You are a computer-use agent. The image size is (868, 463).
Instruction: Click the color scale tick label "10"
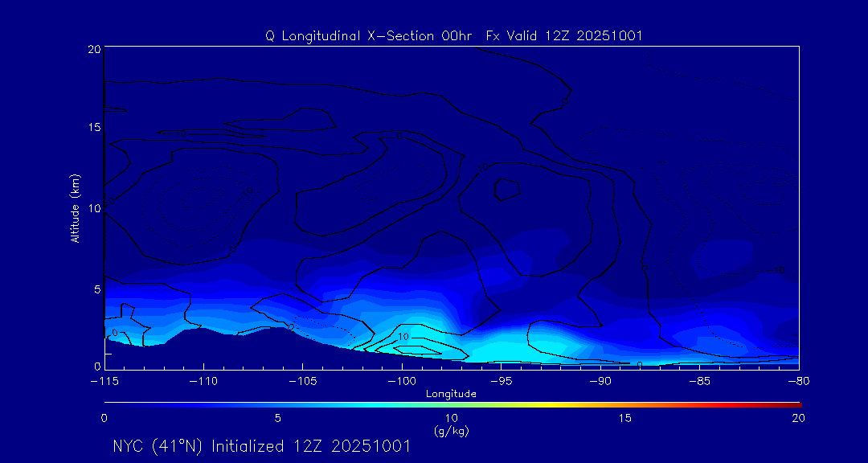tap(452, 418)
